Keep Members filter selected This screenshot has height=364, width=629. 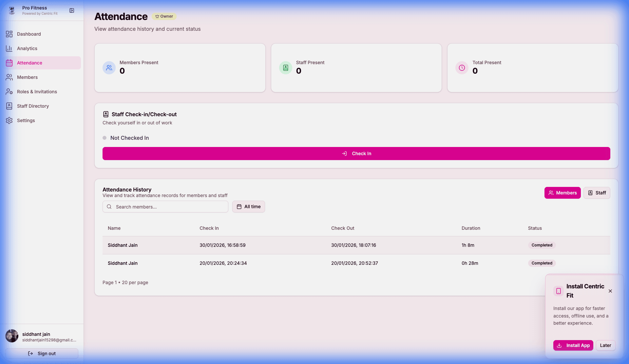(x=562, y=193)
